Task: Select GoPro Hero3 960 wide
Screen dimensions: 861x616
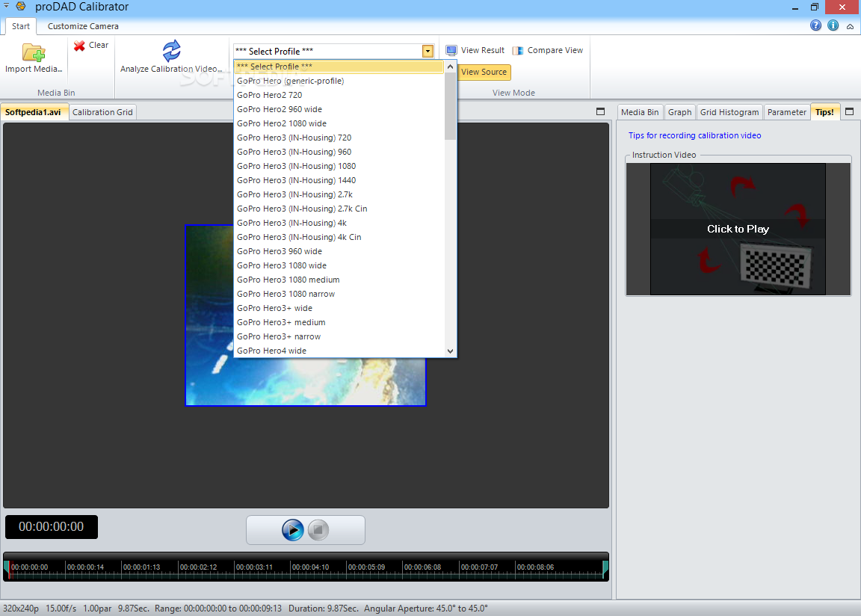Action: [x=339, y=251]
